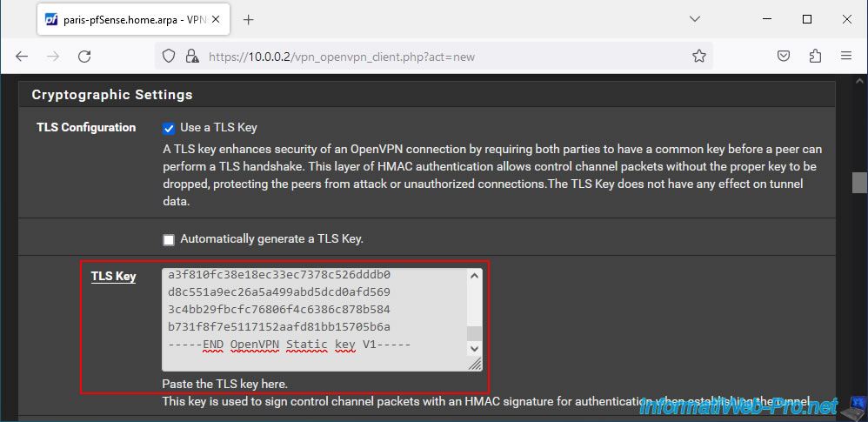Click the underlined TLS Key label

tap(113, 277)
